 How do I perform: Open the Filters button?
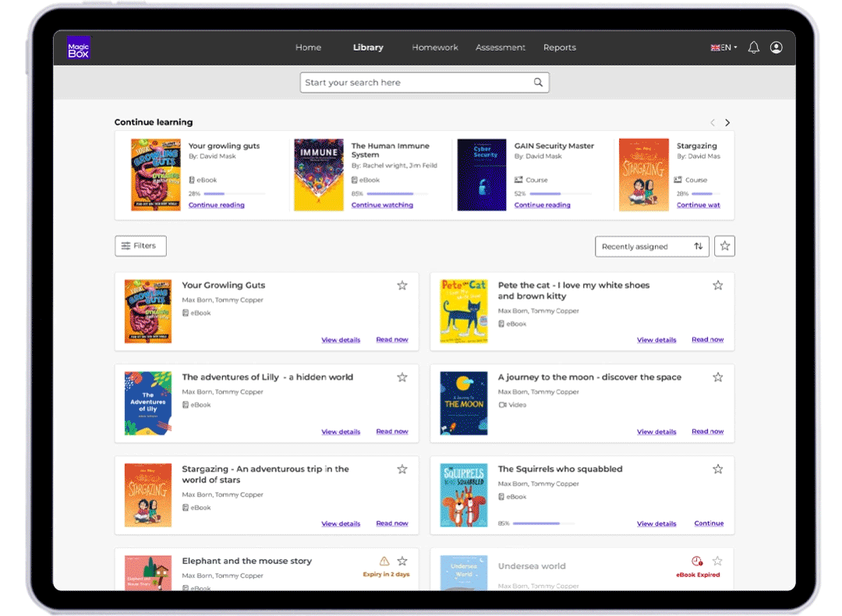click(140, 246)
